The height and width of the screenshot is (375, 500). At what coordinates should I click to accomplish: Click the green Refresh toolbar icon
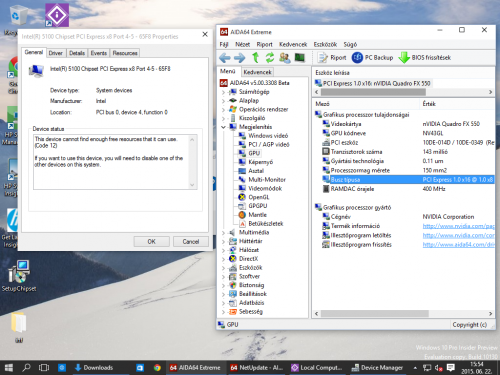pyautogui.click(x=270, y=58)
